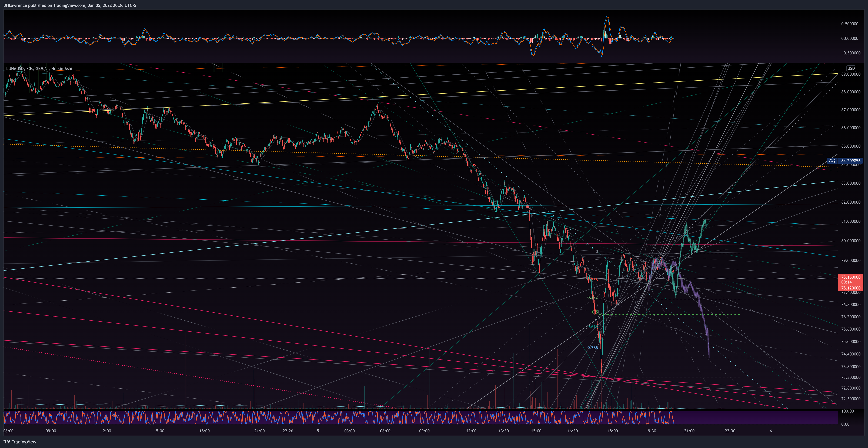Click the 13:30 time axis label
Screen dimensions: 868x448
coord(503,431)
